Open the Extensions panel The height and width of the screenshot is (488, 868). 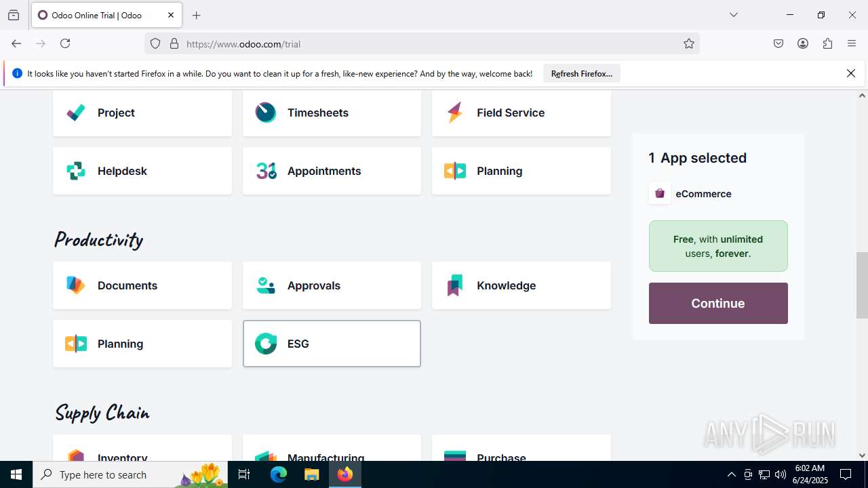[x=827, y=43]
